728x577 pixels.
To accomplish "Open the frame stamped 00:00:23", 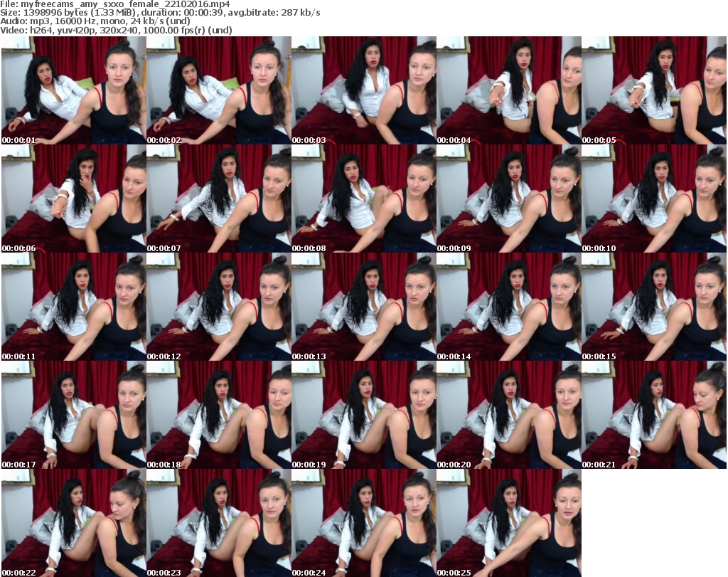I will click(x=219, y=523).
